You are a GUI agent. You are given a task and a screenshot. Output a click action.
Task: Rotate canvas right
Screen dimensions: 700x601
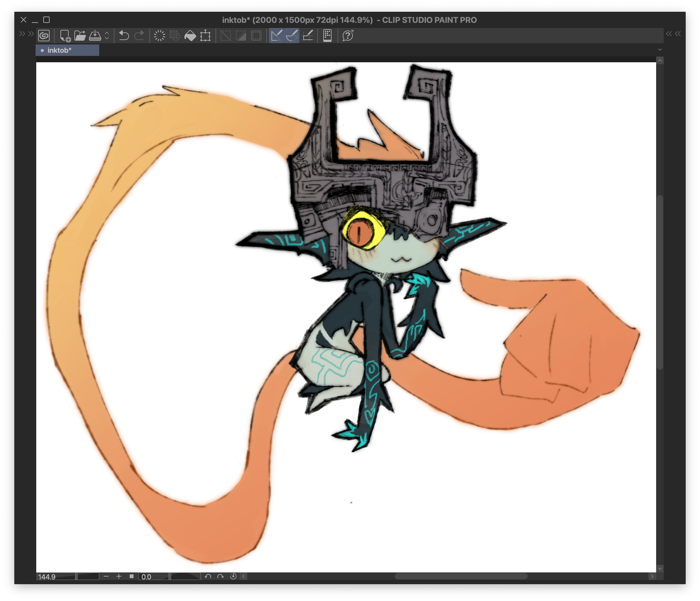(x=221, y=576)
